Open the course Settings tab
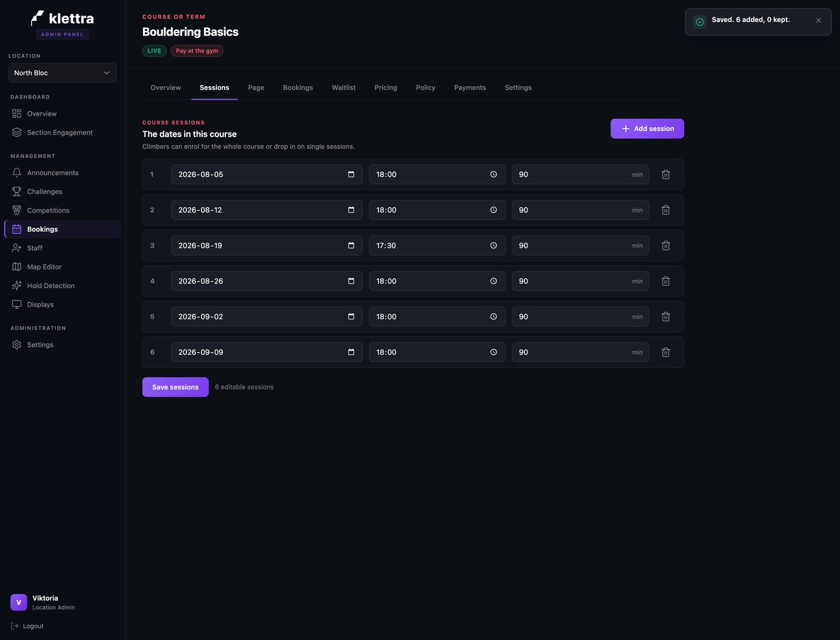Image resolution: width=840 pixels, height=640 pixels. (518, 88)
